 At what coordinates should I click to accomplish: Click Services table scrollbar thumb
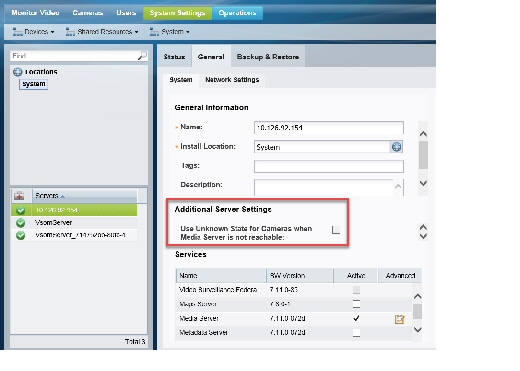pos(417,311)
